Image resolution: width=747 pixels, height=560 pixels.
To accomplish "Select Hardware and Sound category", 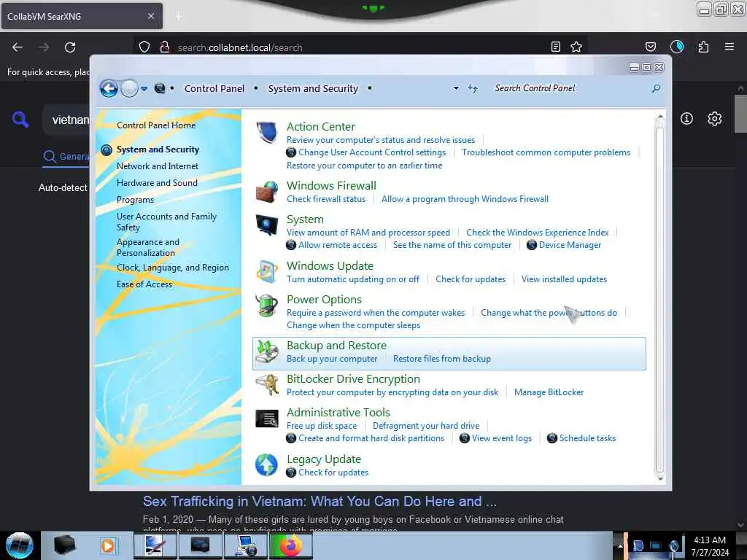I will [x=157, y=183].
